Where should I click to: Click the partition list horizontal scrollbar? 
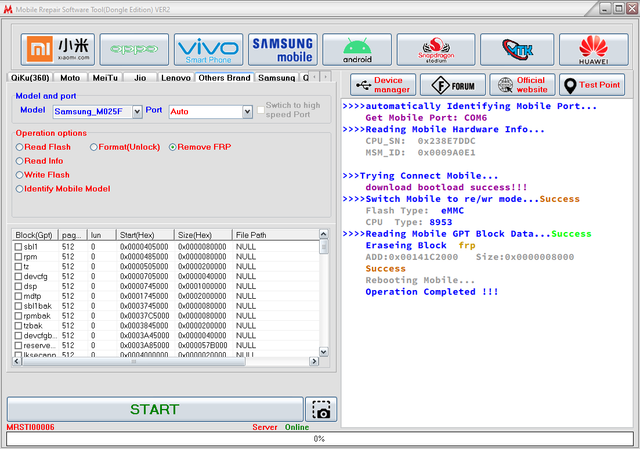[x=133, y=361]
